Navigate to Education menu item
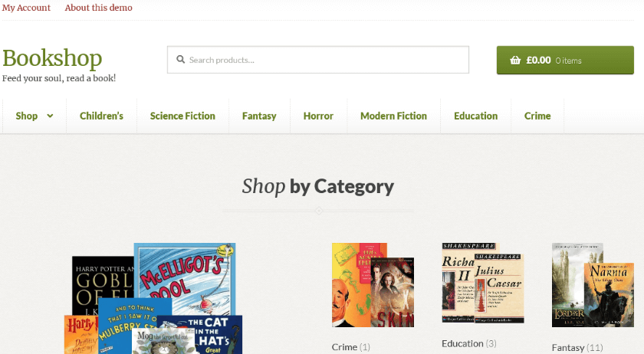This screenshot has height=354, width=644. click(475, 116)
